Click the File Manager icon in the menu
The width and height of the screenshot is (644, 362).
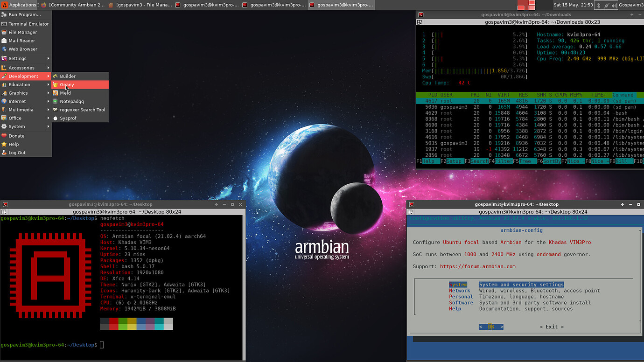(x=4, y=32)
